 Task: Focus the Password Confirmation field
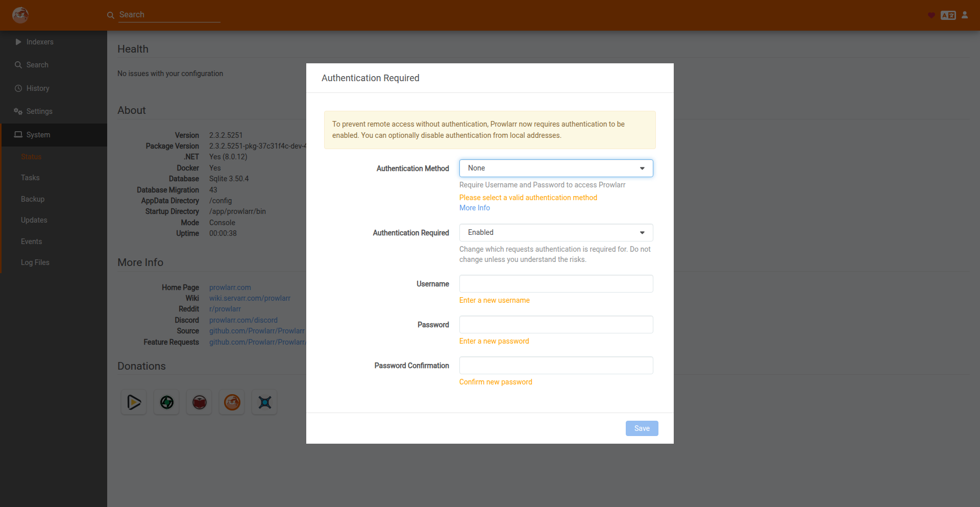coord(556,366)
